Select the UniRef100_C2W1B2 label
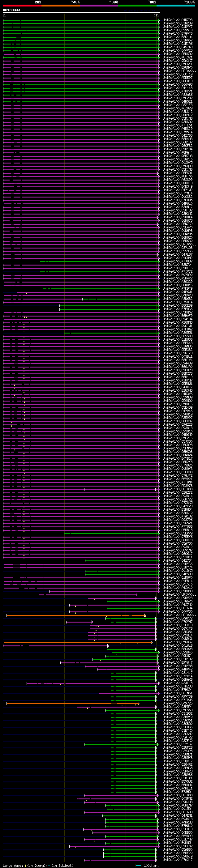 (x=178, y=659)
